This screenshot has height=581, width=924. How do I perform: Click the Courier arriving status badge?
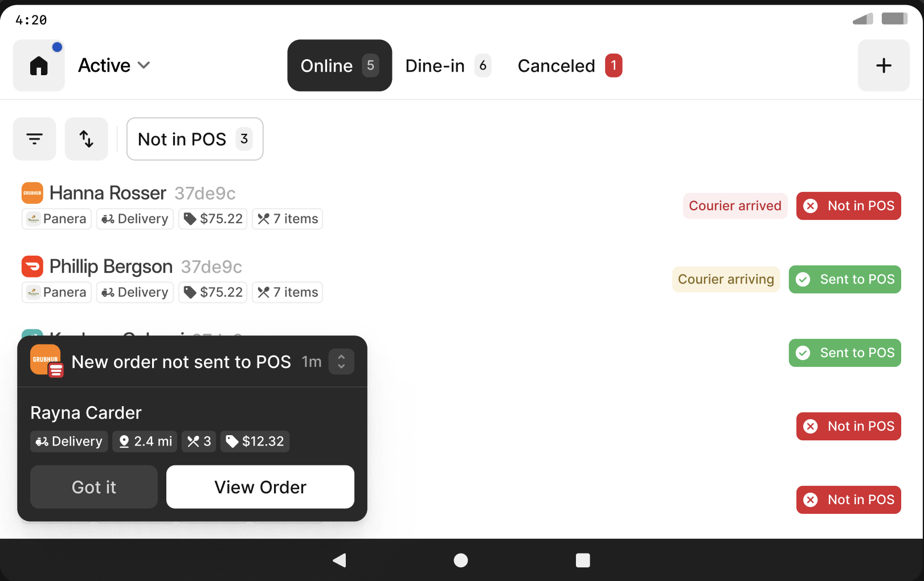tap(726, 279)
